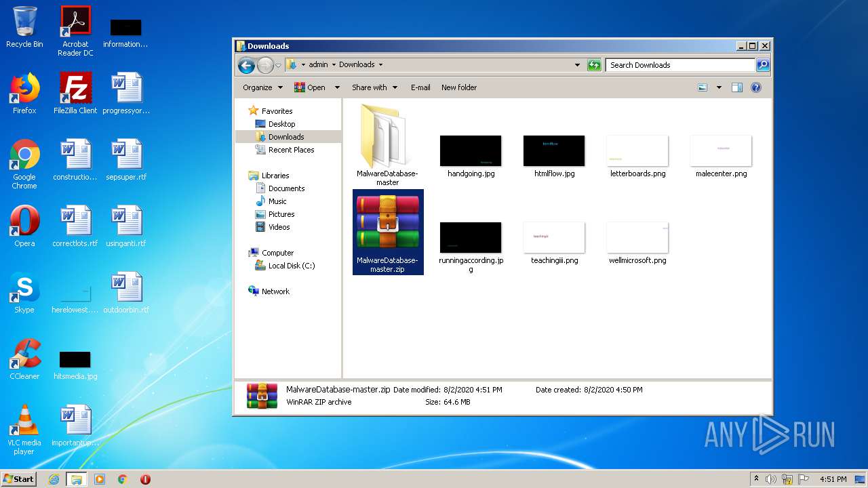Select the letterboards.png thumbnail
This screenshot has width=868, height=488.
pyautogui.click(x=637, y=157)
